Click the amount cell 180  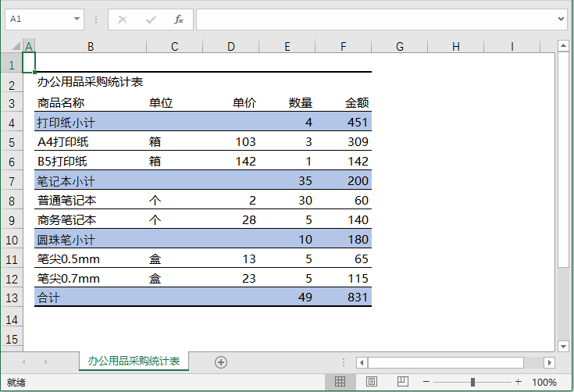(344, 240)
